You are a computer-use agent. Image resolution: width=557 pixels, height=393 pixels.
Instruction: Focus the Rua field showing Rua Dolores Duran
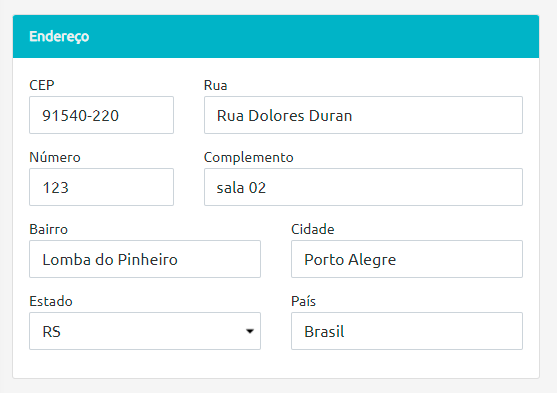click(x=363, y=115)
